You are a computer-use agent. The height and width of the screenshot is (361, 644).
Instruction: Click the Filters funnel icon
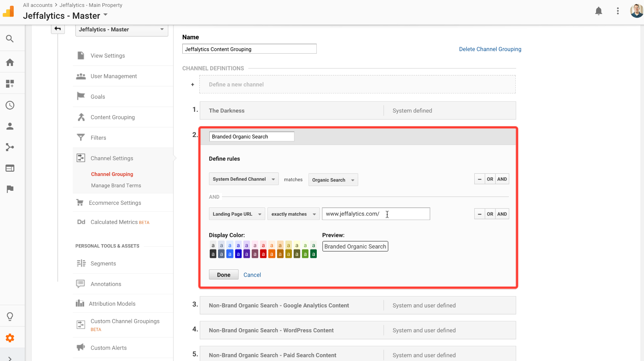[81, 137]
